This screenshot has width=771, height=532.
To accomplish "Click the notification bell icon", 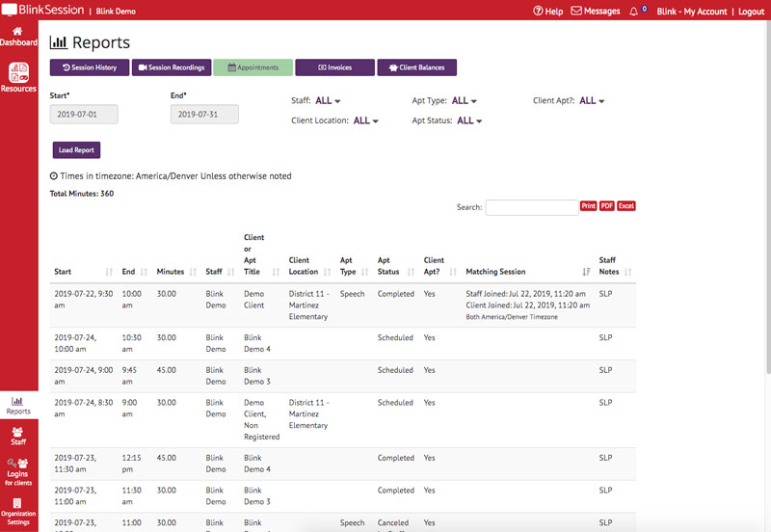I will coord(632,11).
